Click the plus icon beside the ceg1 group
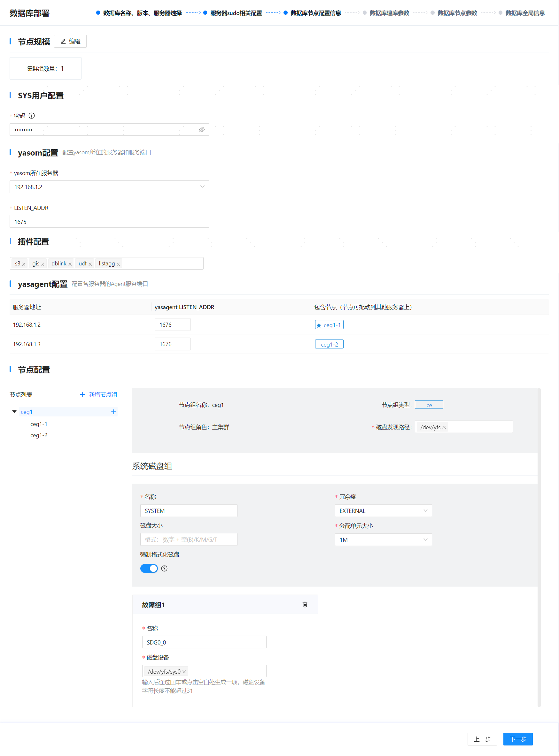 (x=114, y=412)
